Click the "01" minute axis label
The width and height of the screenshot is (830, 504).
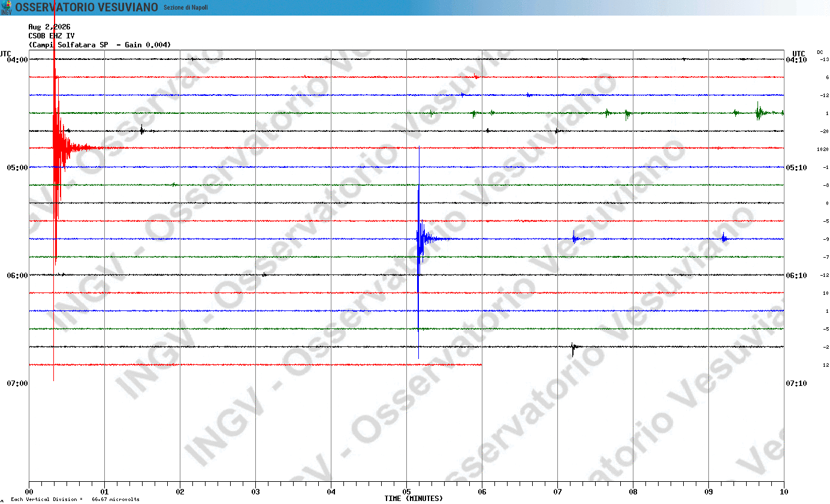(104, 491)
